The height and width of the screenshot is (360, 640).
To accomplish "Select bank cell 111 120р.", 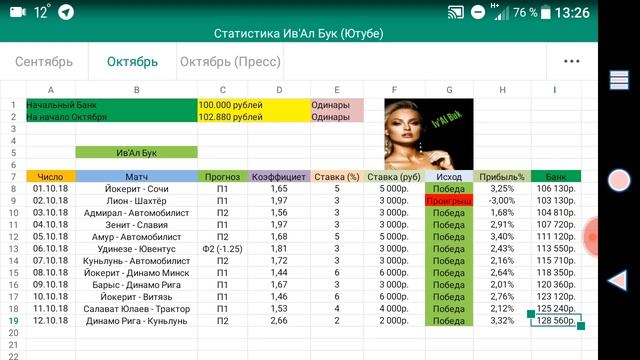I will tap(556, 237).
